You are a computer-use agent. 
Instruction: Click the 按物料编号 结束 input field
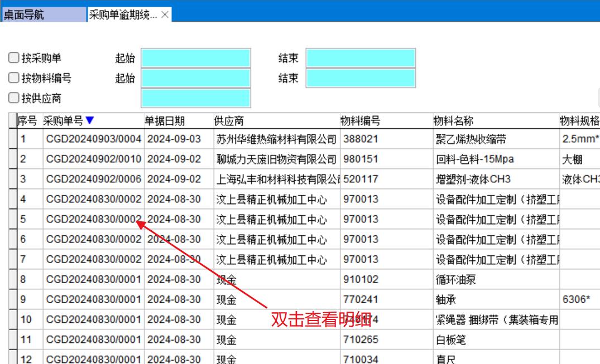361,78
